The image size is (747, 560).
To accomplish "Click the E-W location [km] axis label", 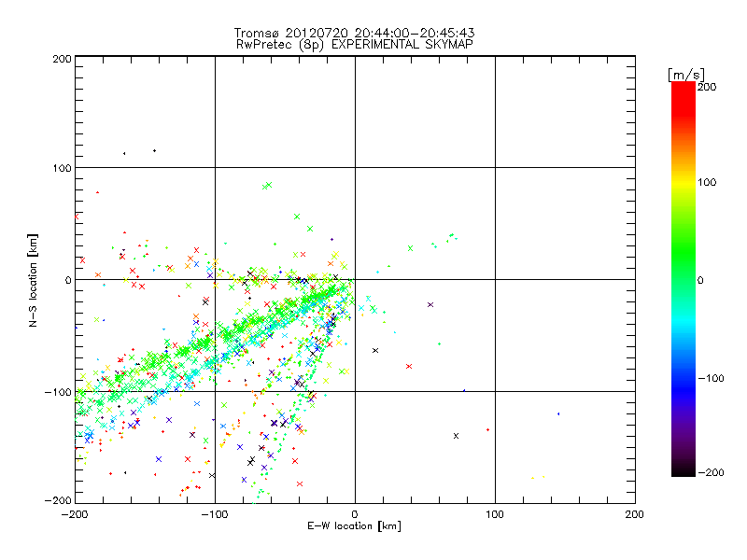I will 354,527.
